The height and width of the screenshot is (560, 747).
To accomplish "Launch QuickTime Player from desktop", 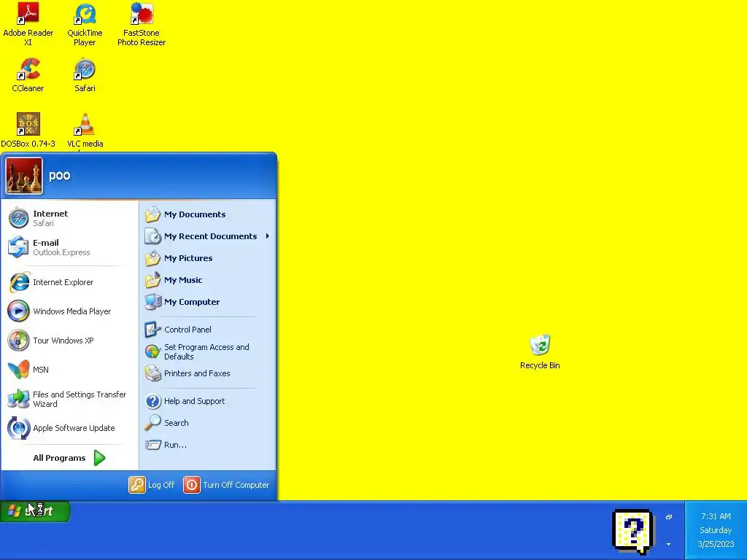I will click(x=85, y=24).
